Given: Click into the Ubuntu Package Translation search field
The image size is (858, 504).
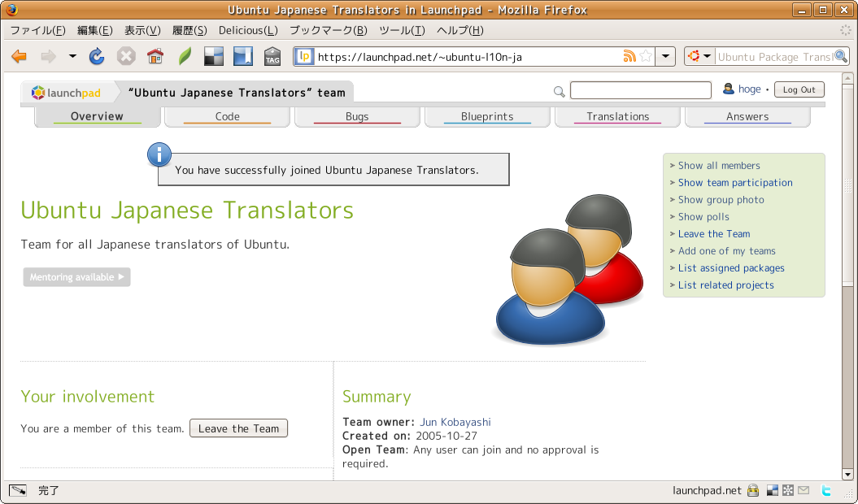Looking at the screenshot, I should (x=775, y=57).
